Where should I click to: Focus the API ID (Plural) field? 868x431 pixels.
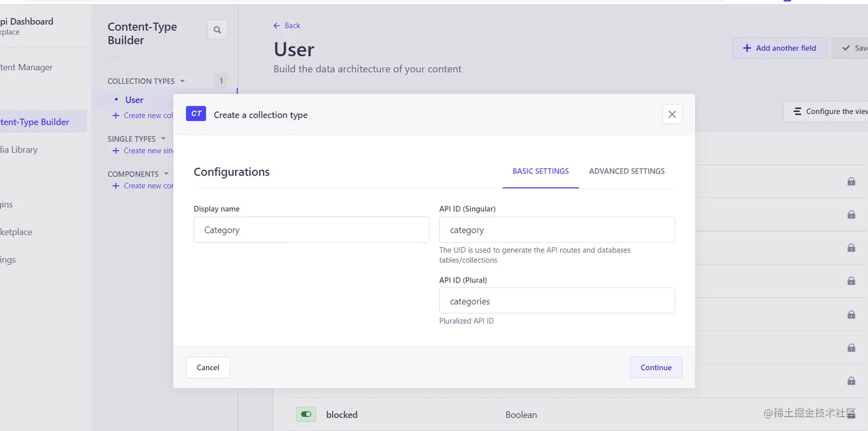(x=557, y=301)
